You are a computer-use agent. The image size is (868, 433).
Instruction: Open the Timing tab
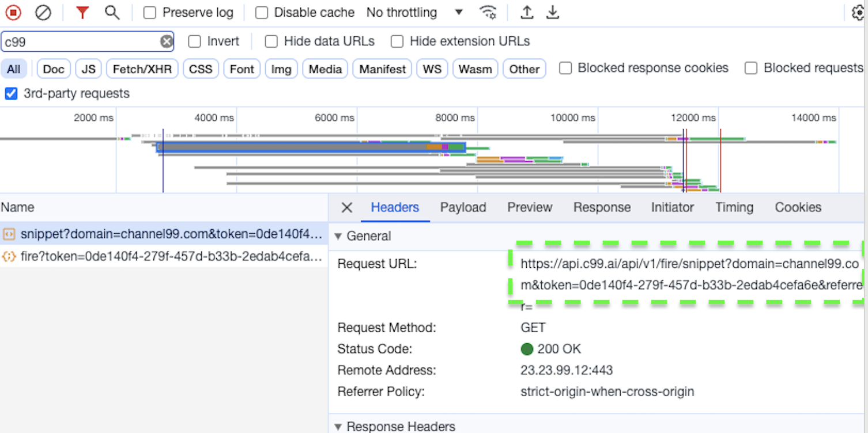(x=734, y=207)
